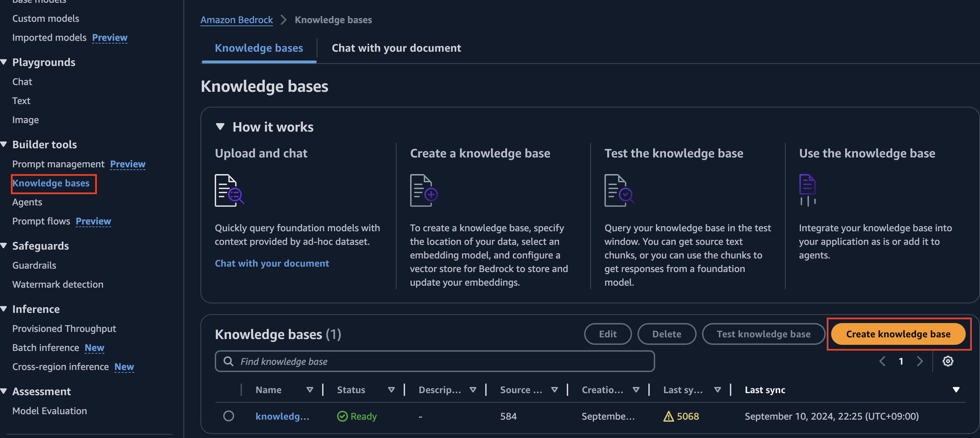Collapse the Inference sidebar section
The height and width of the screenshot is (438, 980).
[x=4, y=308]
